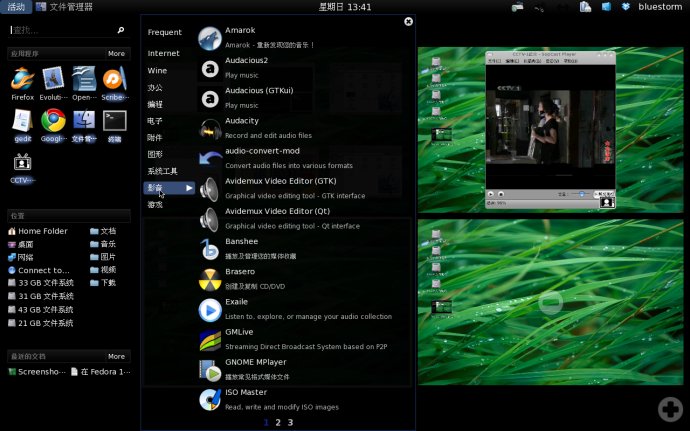The image size is (690, 431).
Task: Click the search magnifier icon
Action: [x=121, y=30]
